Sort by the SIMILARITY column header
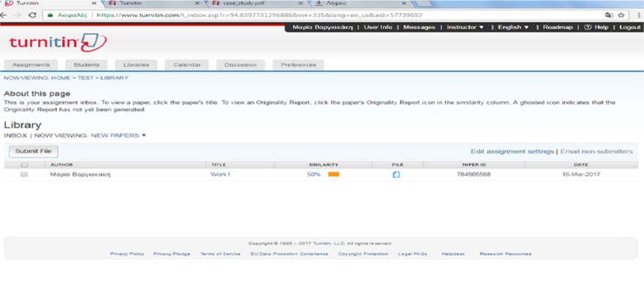Viewport: 644px width, 298px height. click(x=324, y=165)
